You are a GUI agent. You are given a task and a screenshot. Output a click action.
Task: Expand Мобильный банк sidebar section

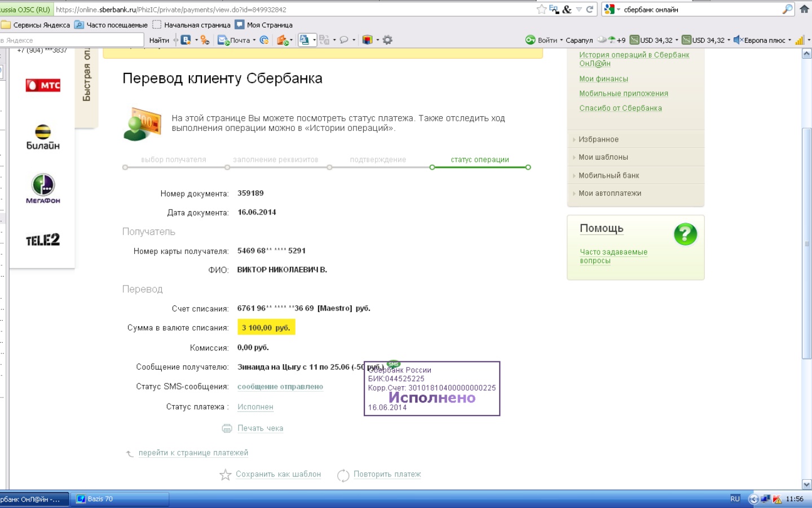click(636, 176)
